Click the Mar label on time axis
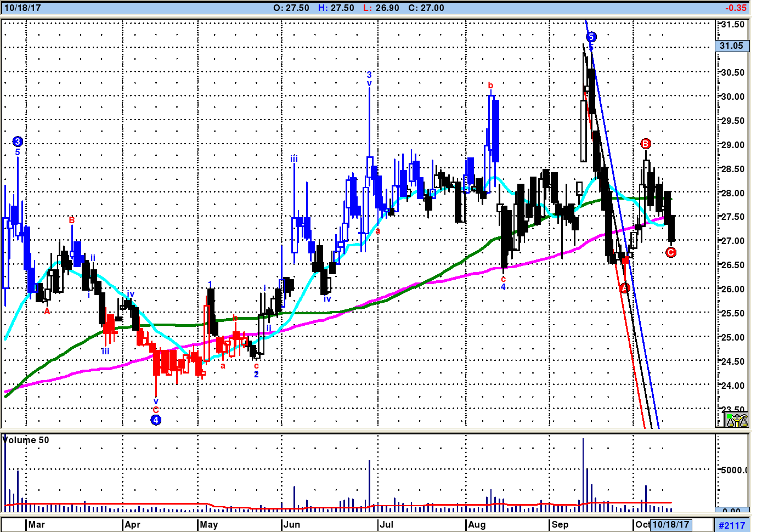The height and width of the screenshot is (532, 768). (x=37, y=524)
